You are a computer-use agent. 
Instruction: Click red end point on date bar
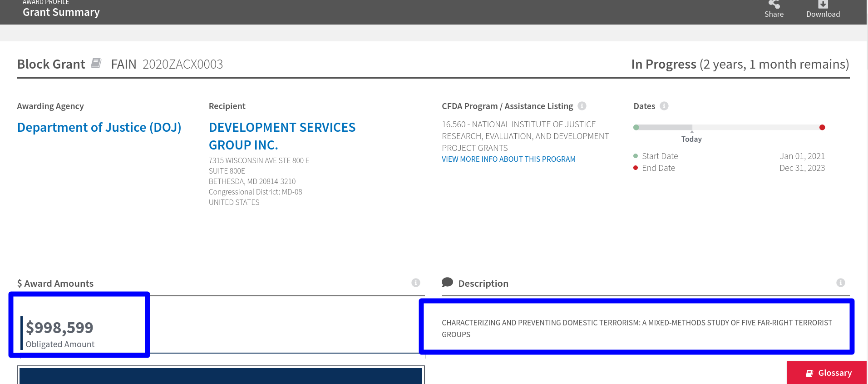[x=822, y=127]
